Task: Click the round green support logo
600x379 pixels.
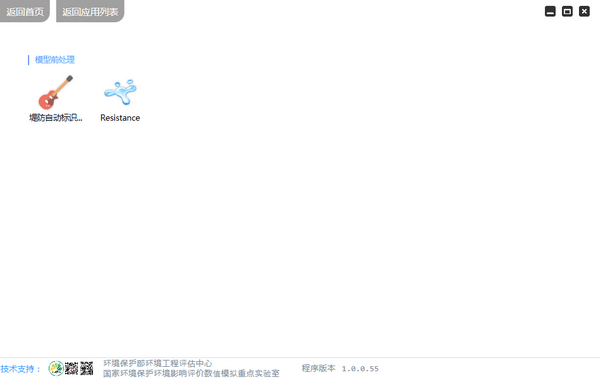Action: [56, 368]
